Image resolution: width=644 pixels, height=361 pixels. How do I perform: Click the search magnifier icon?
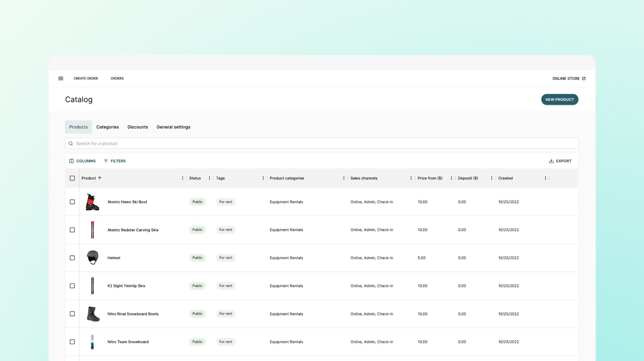[x=71, y=143]
